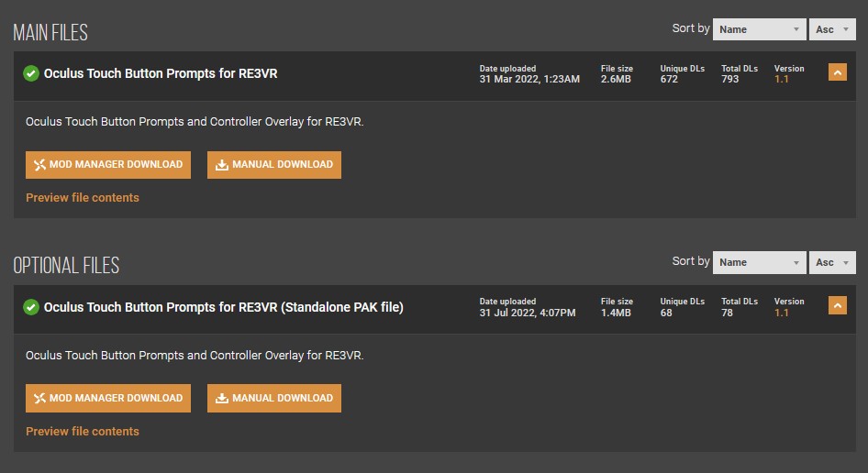Click the Standalone PAK file version 1.1
The height and width of the screenshot is (473, 868).
pos(781,313)
